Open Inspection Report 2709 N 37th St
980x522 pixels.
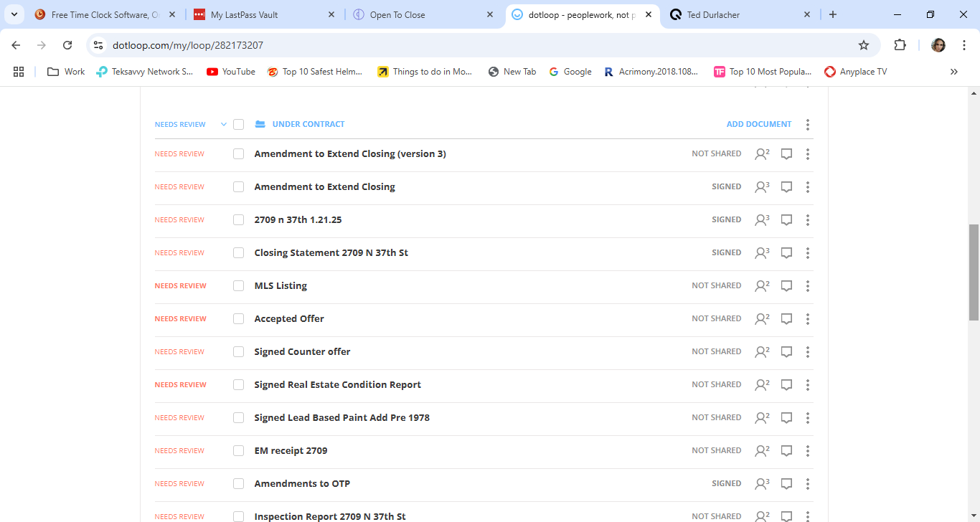tap(330, 516)
